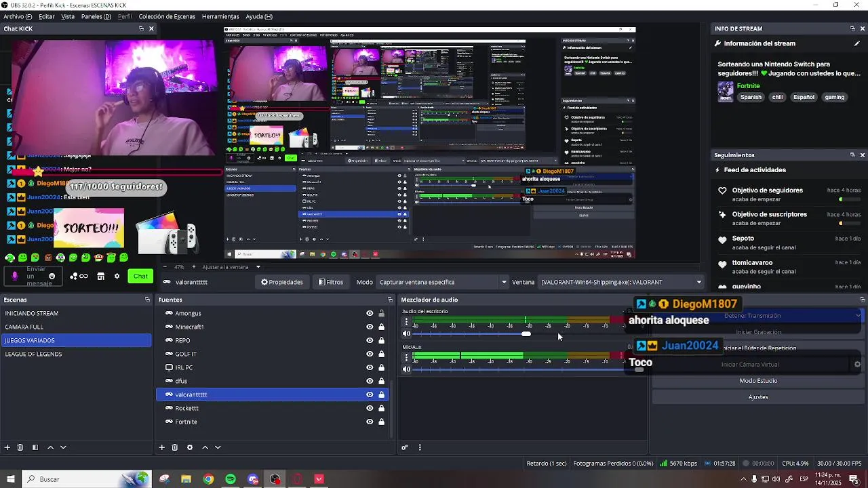Open advanced audio properties gear in mixer
868x488 pixels.
click(405, 447)
